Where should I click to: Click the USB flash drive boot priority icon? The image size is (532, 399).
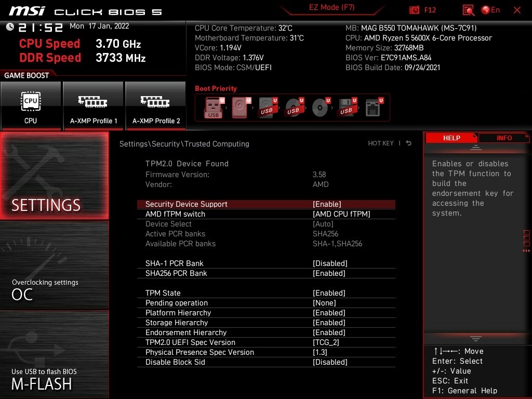[212, 107]
